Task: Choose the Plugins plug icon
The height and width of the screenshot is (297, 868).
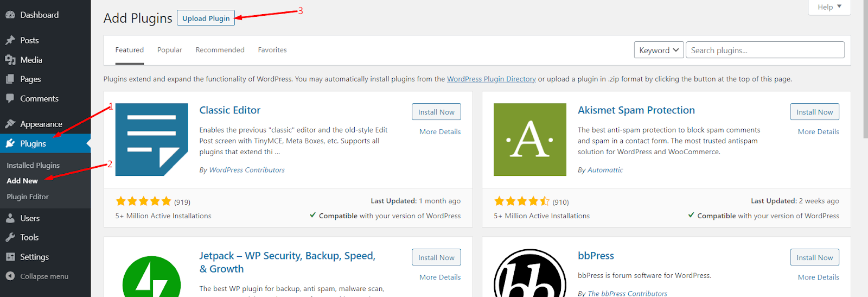Action: tap(10, 143)
